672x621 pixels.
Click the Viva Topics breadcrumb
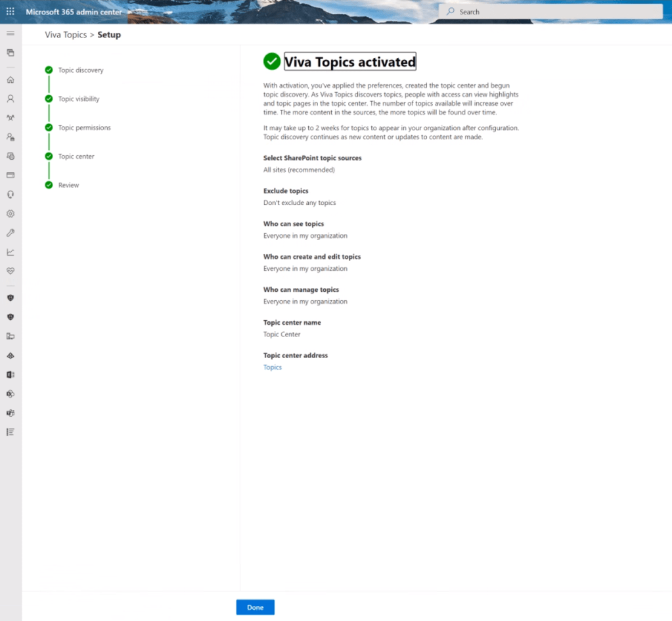point(66,35)
